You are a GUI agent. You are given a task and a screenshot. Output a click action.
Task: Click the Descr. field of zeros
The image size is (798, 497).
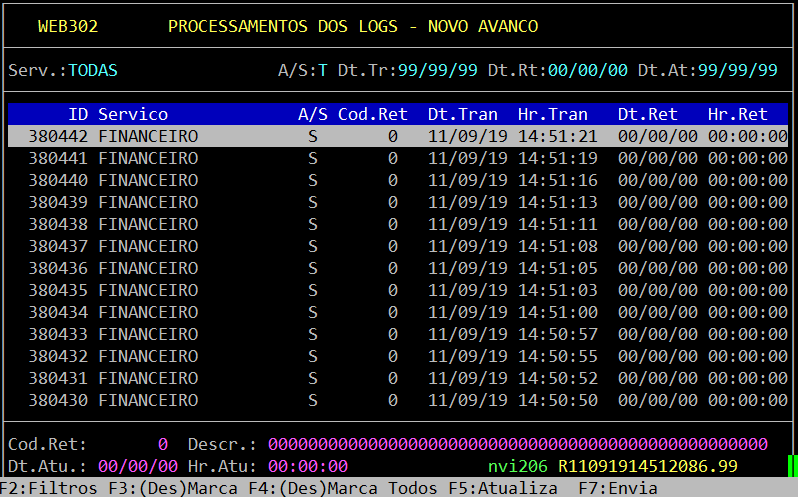coord(517,443)
